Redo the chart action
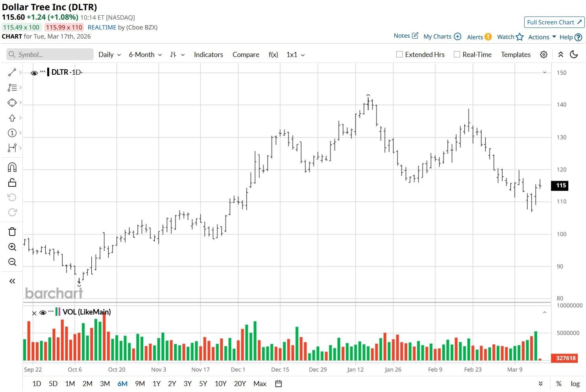Screen dimensions: 586x392 (x=12, y=212)
